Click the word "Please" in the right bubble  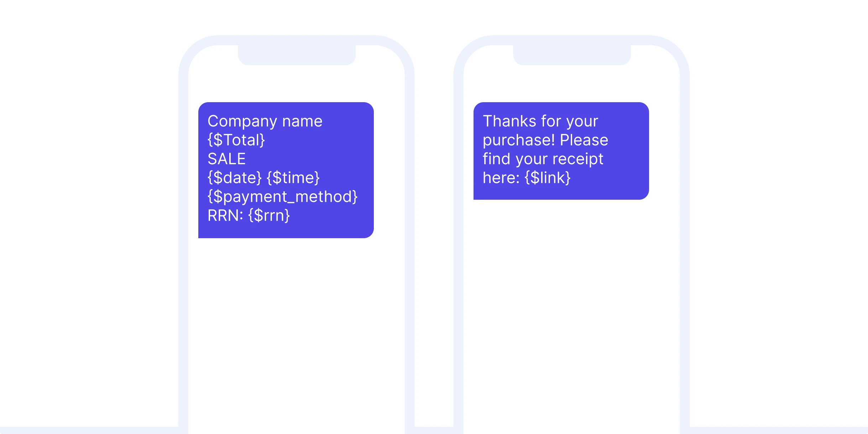(584, 140)
